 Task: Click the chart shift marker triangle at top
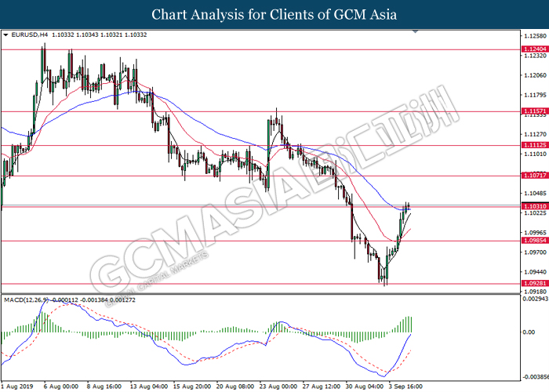click(x=416, y=32)
